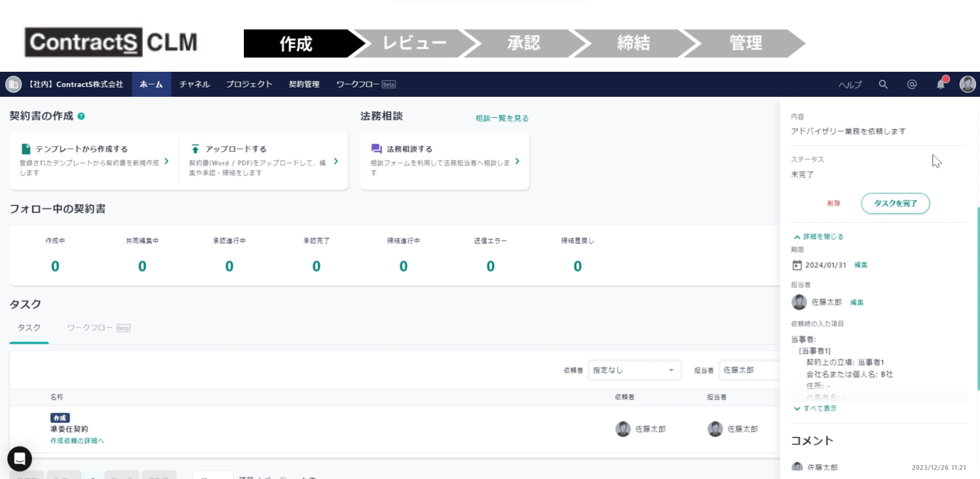
Task: Click the 作成 badge on the task row
Action: 60,418
